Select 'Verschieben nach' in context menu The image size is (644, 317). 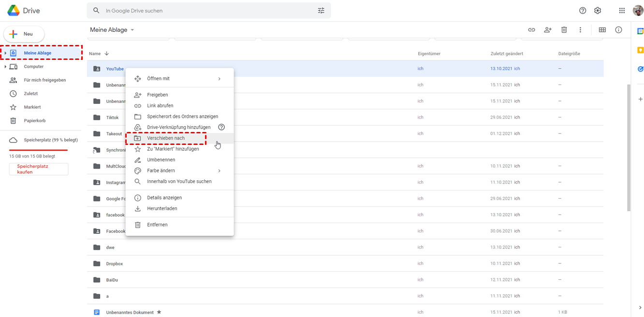click(x=166, y=138)
